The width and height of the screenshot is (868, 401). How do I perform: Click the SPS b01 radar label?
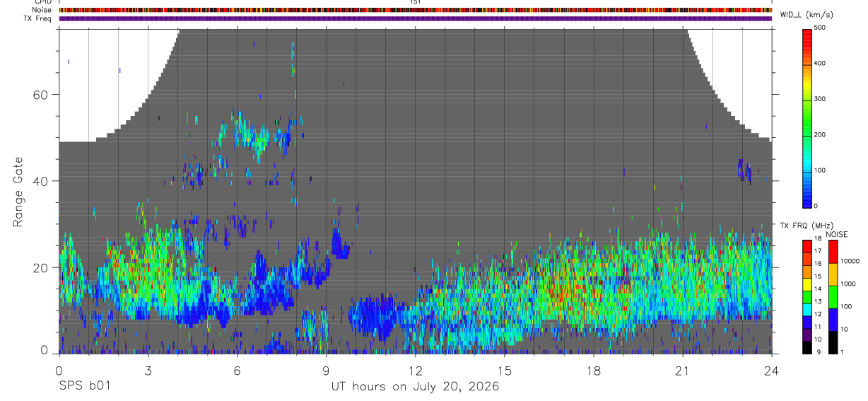pyautogui.click(x=83, y=386)
